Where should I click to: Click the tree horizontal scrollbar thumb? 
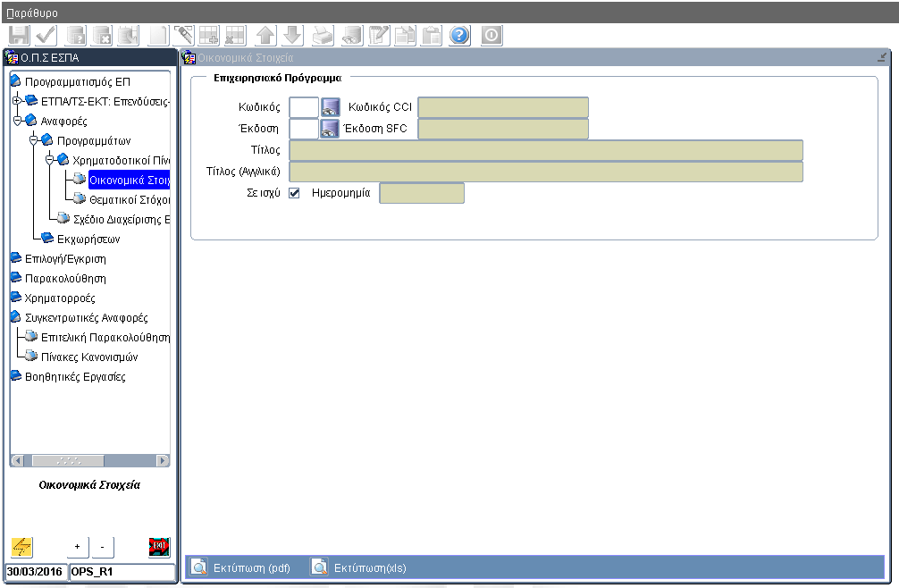click(x=68, y=461)
